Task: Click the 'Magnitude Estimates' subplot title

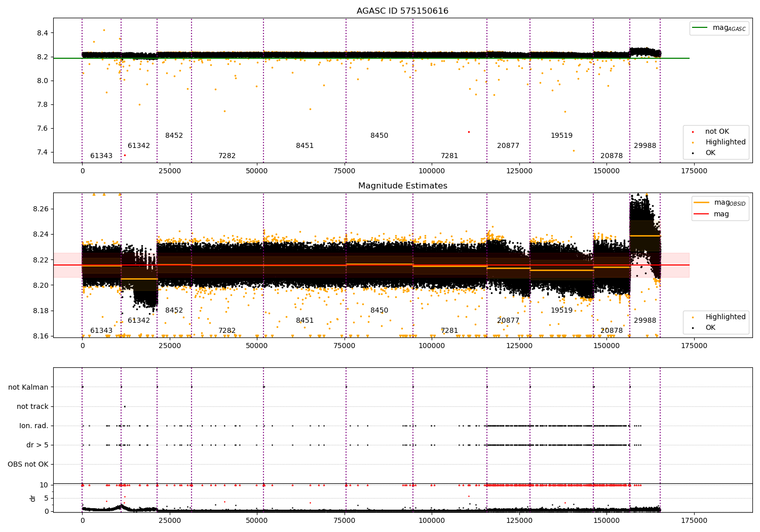Action: pyautogui.click(x=402, y=186)
